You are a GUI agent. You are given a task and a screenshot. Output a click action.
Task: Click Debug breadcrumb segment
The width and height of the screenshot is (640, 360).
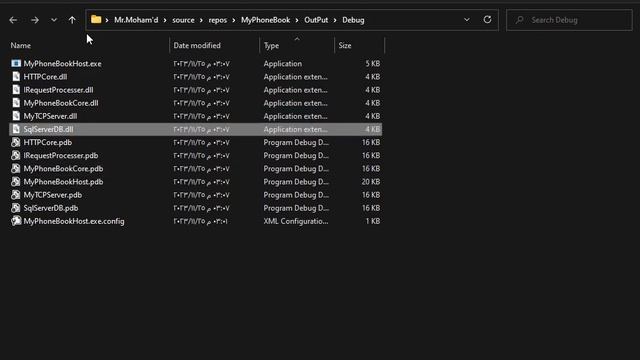point(353,20)
